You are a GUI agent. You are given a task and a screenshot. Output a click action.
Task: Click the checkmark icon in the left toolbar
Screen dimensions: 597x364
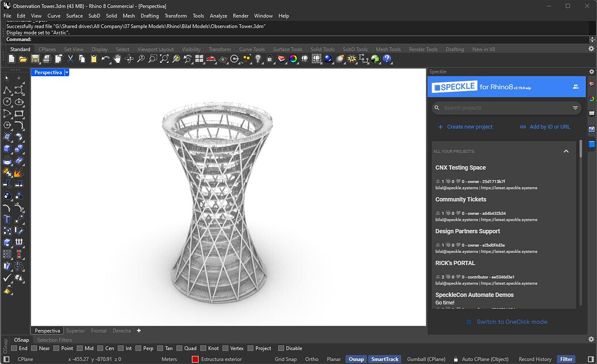7,277
